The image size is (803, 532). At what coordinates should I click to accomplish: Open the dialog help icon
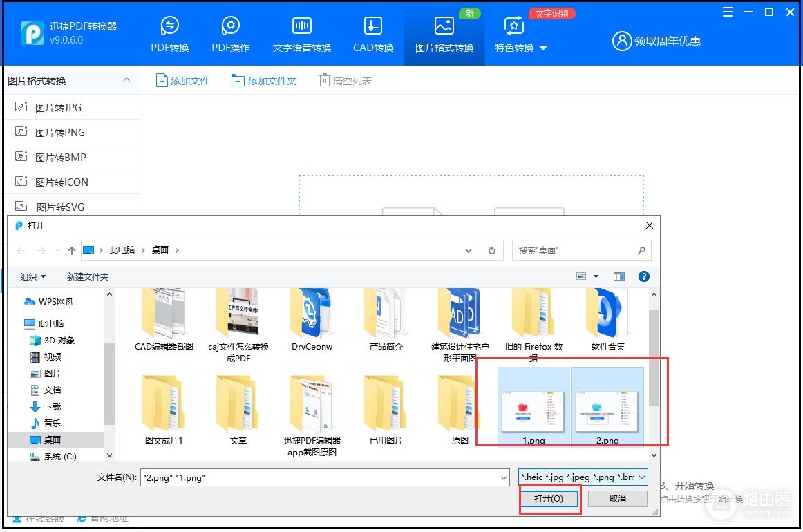coord(644,276)
